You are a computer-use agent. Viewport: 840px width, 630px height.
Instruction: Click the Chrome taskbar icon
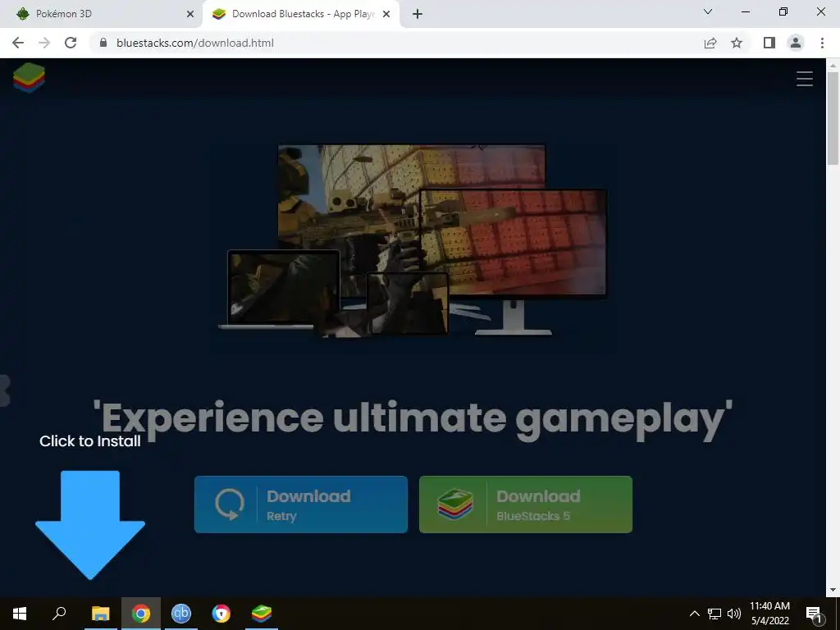tap(141, 614)
